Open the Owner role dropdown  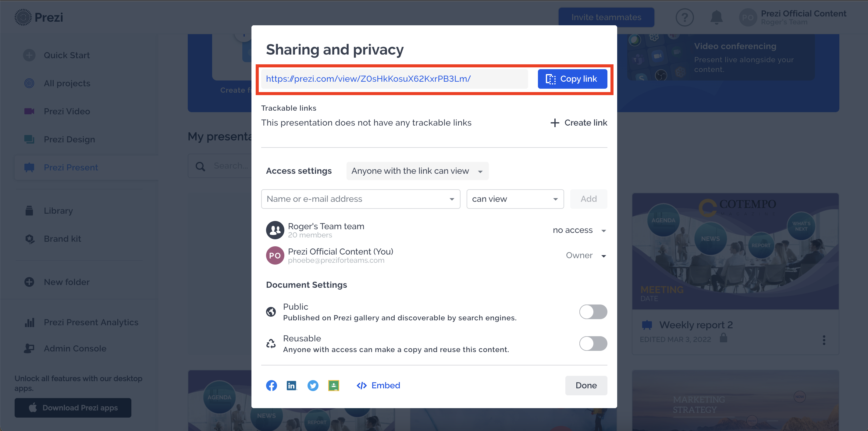pyautogui.click(x=586, y=255)
